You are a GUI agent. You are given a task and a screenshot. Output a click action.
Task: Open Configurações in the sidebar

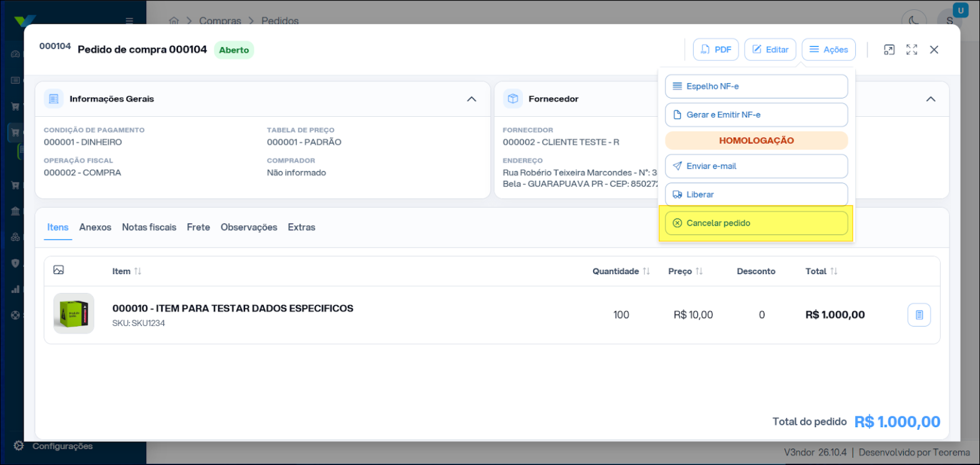click(53, 446)
